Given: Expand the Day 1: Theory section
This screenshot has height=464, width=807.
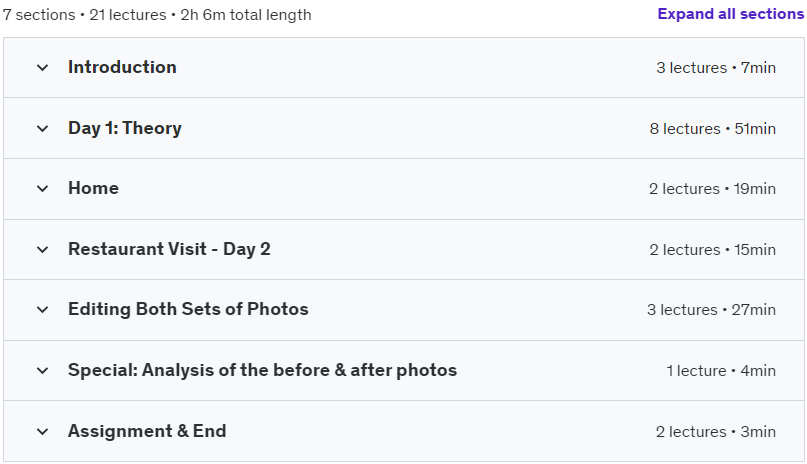Looking at the screenshot, I should point(125,128).
